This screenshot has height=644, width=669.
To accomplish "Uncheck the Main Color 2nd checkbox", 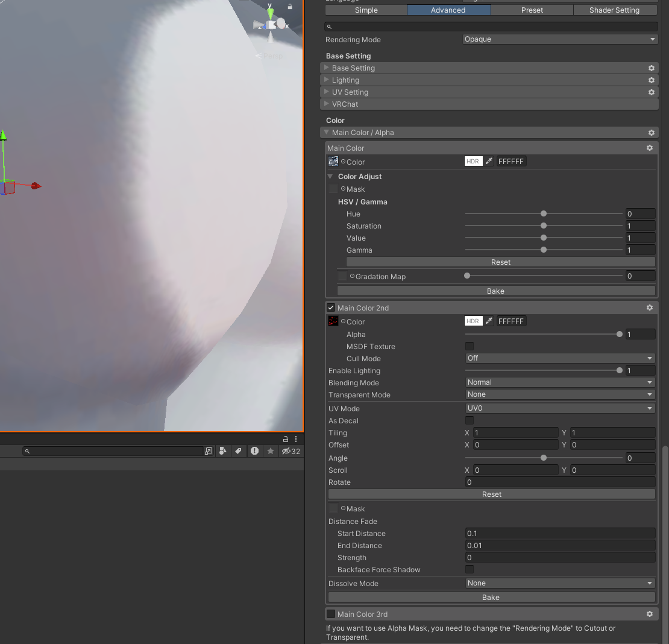I will 331,308.
